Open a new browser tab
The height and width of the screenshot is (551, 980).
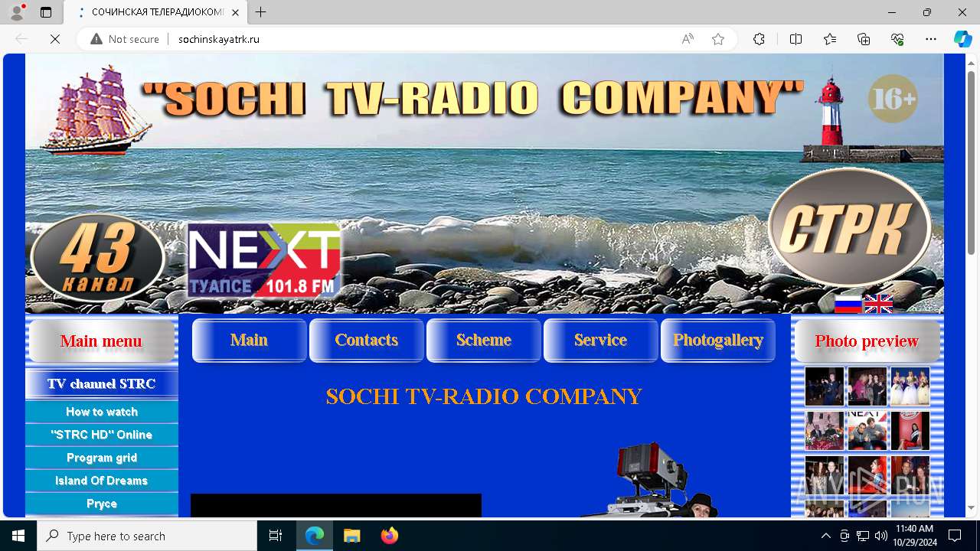point(261,12)
